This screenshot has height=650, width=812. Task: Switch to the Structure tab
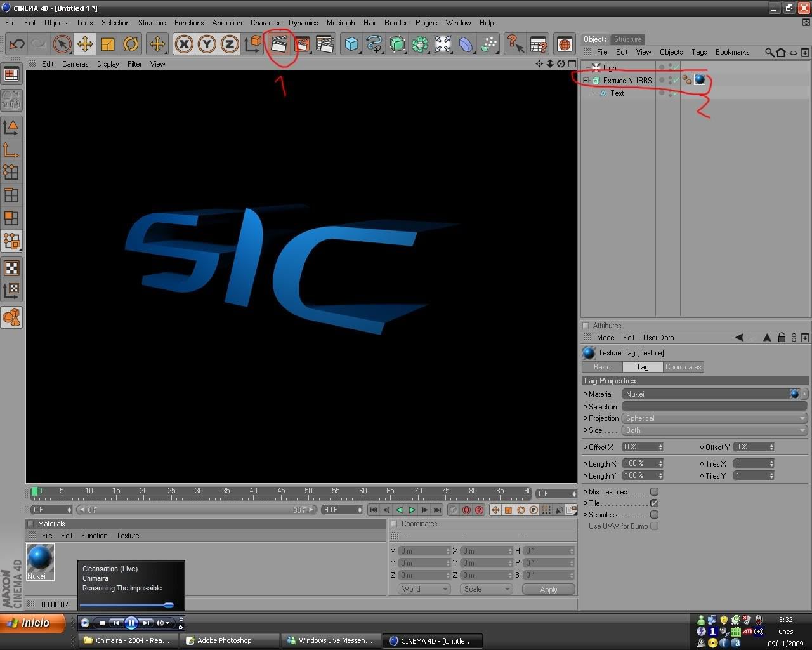tap(627, 39)
